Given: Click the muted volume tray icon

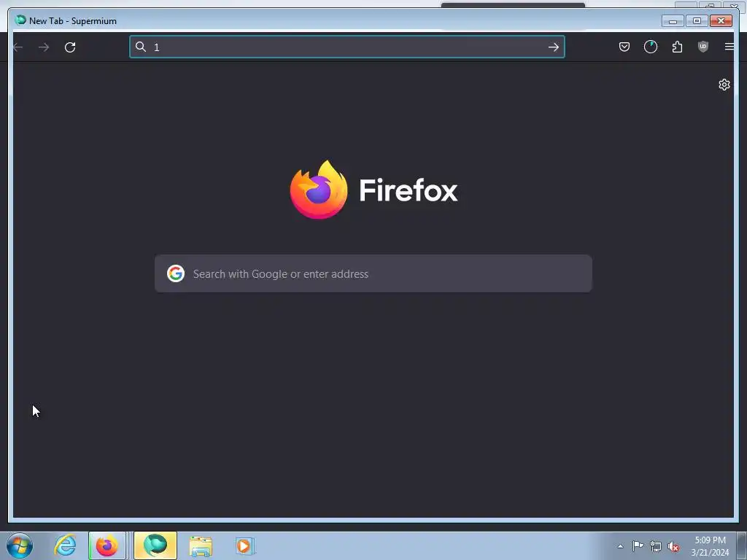Looking at the screenshot, I should [x=673, y=546].
